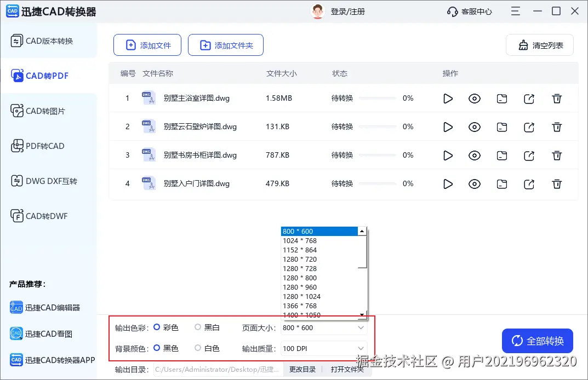This screenshot has height=380, width=588.
Task: Click page size list scrollbar up arrow
Action: click(362, 231)
